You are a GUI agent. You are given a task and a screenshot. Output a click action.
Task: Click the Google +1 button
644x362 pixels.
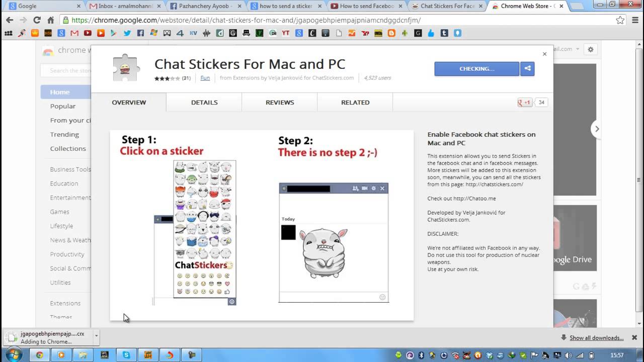pos(524,102)
